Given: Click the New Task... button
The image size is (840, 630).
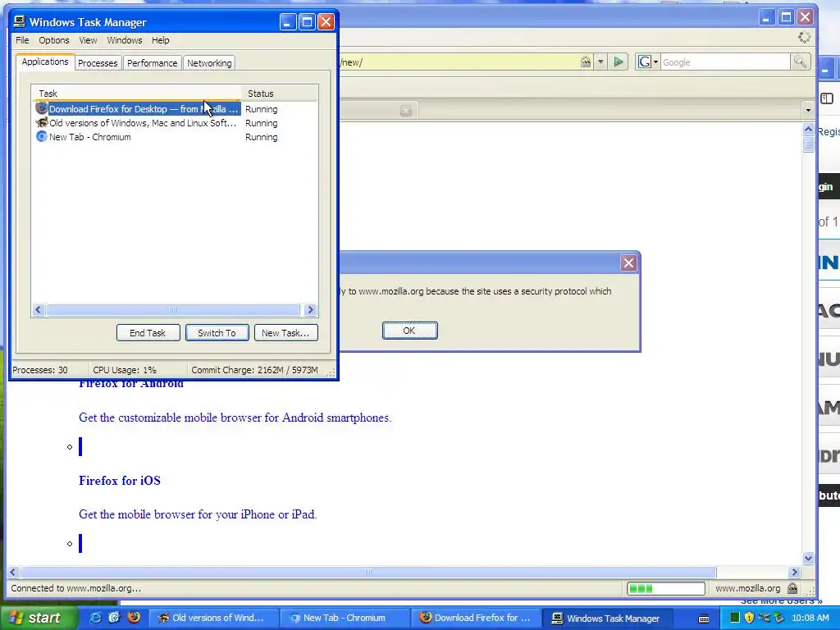Looking at the screenshot, I should coord(285,333).
